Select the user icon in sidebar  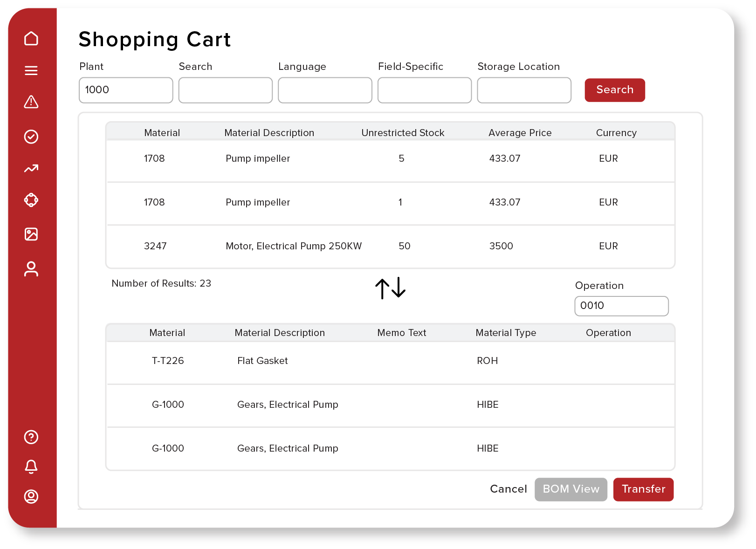[31, 269]
